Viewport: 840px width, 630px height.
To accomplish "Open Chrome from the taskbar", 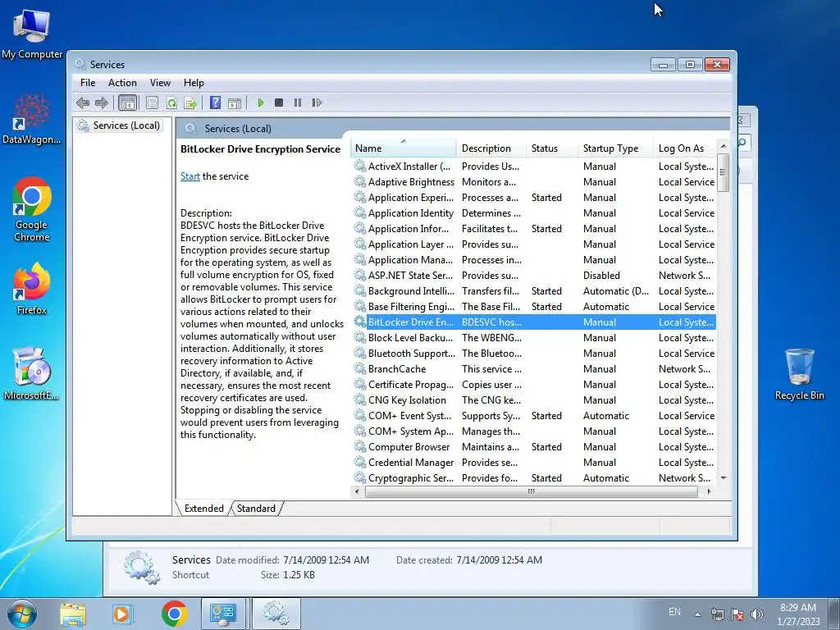I will click(175, 614).
